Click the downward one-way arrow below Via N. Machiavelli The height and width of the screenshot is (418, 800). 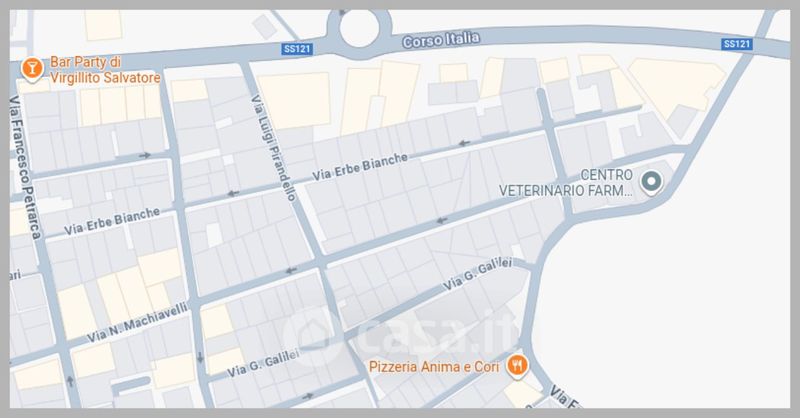click(200, 357)
